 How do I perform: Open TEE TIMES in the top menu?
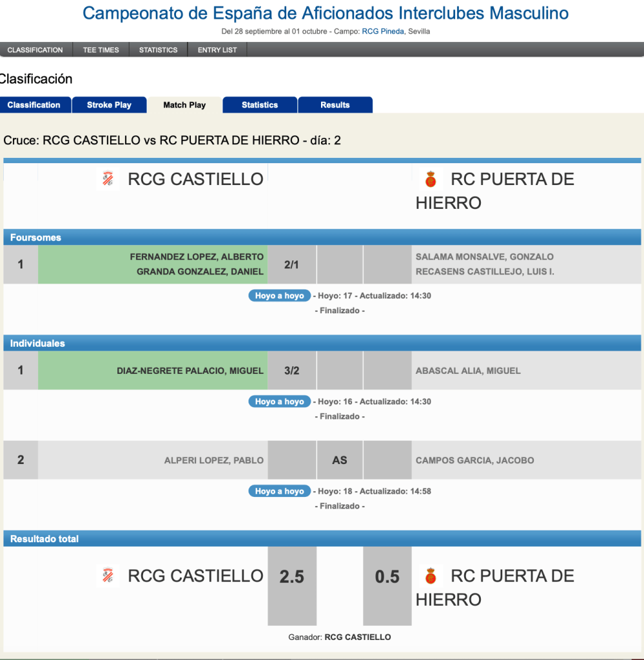[x=101, y=50]
